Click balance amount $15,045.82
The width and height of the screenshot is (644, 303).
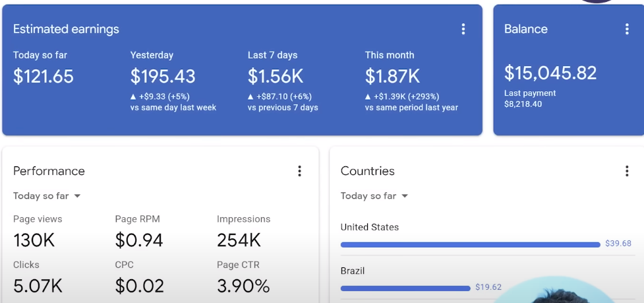point(550,73)
